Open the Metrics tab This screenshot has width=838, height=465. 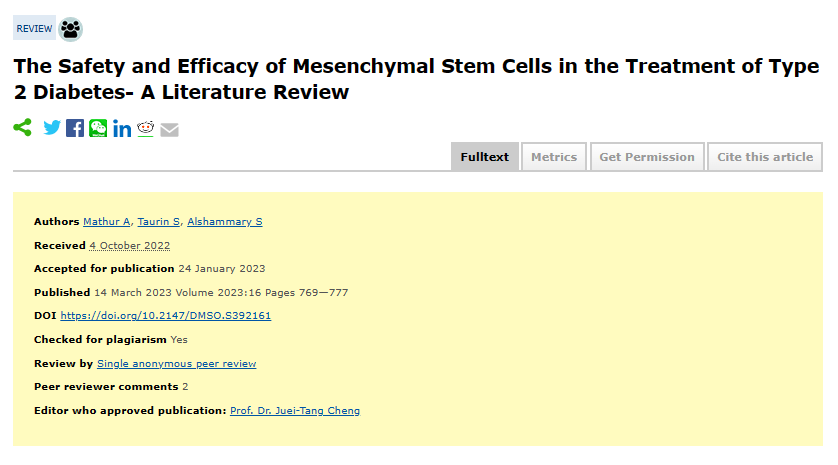pyautogui.click(x=554, y=157)
